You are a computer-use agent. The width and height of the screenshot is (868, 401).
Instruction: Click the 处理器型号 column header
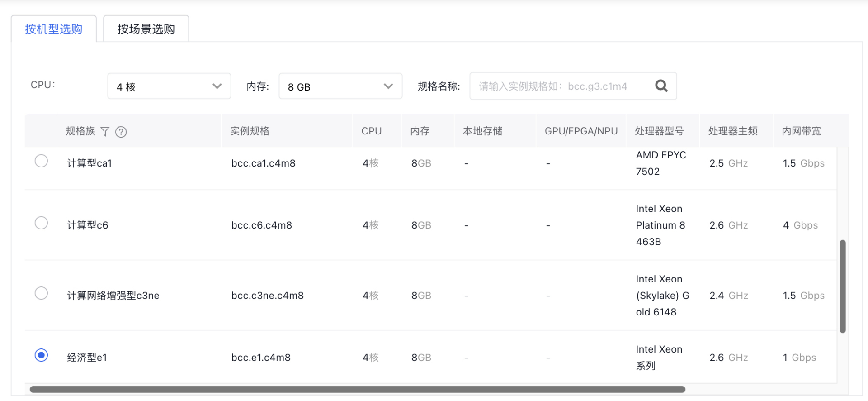tap(659, 131)
